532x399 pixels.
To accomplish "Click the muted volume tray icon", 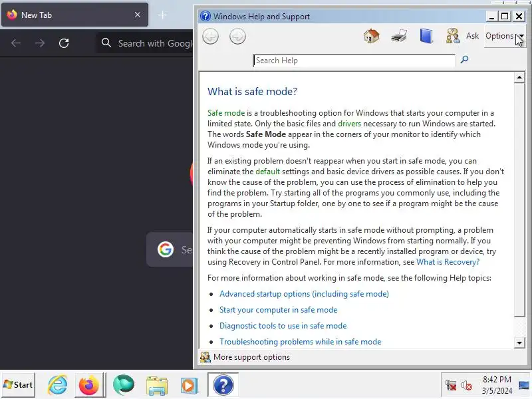I will click(x=467, y=386).
